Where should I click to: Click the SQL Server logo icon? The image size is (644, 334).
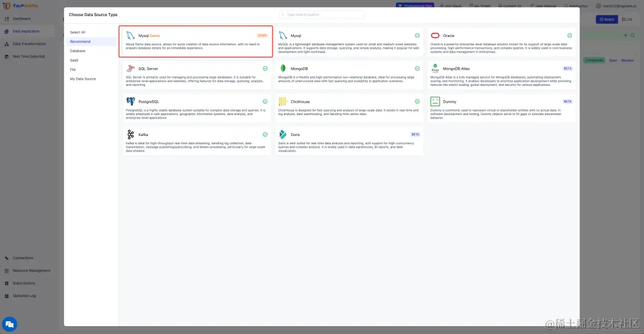click(131, 69)
